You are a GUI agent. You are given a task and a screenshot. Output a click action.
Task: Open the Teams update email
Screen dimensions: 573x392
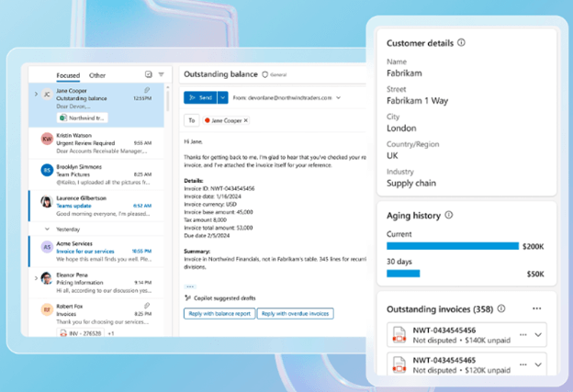click(96, 206)
